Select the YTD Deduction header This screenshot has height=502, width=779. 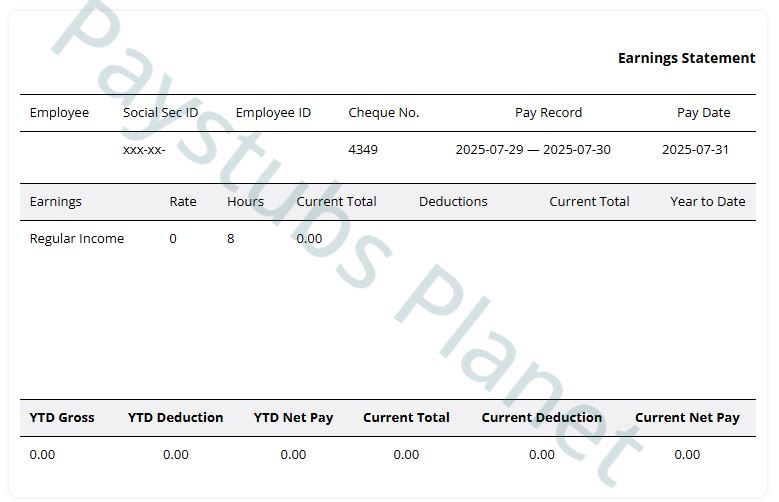point(175,418)
